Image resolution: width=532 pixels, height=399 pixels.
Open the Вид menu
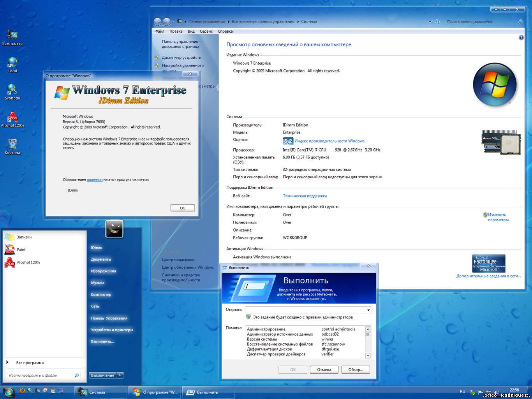click(x=191, y=31)
